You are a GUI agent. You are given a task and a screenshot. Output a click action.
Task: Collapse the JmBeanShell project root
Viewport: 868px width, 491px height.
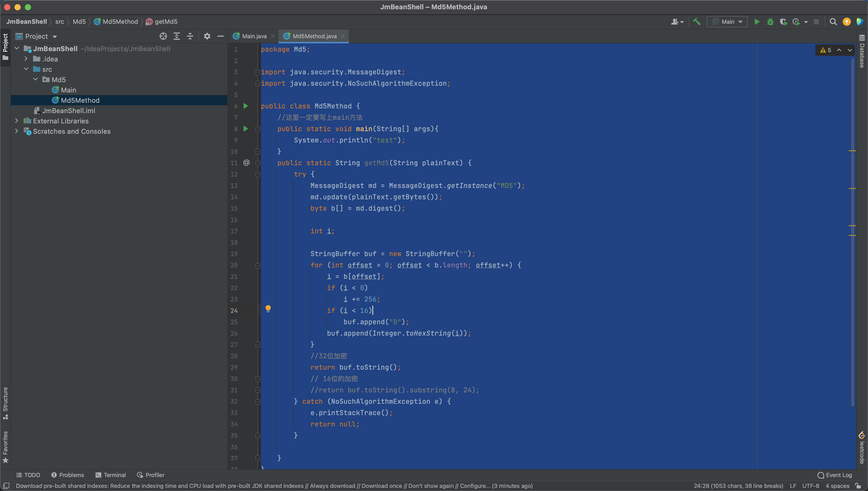[17, 49]
